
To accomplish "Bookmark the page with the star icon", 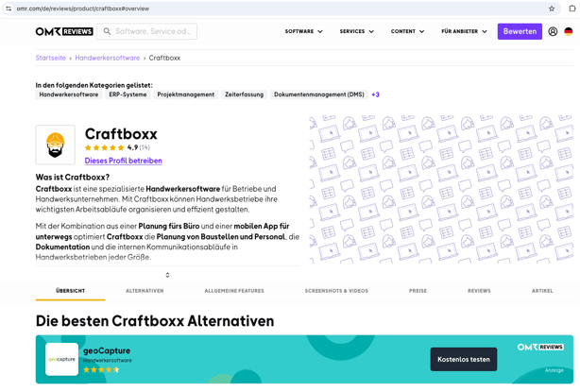I will pyautogui.click(x=552, y=9).
